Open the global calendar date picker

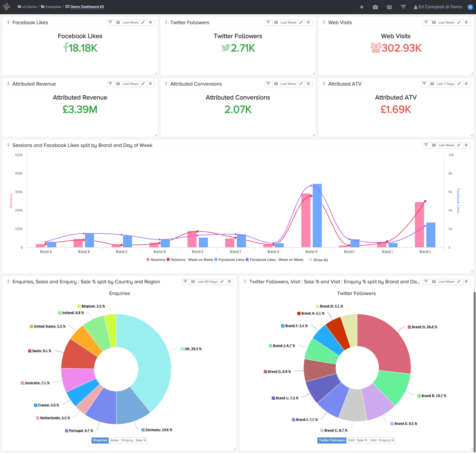click(389, 7)
